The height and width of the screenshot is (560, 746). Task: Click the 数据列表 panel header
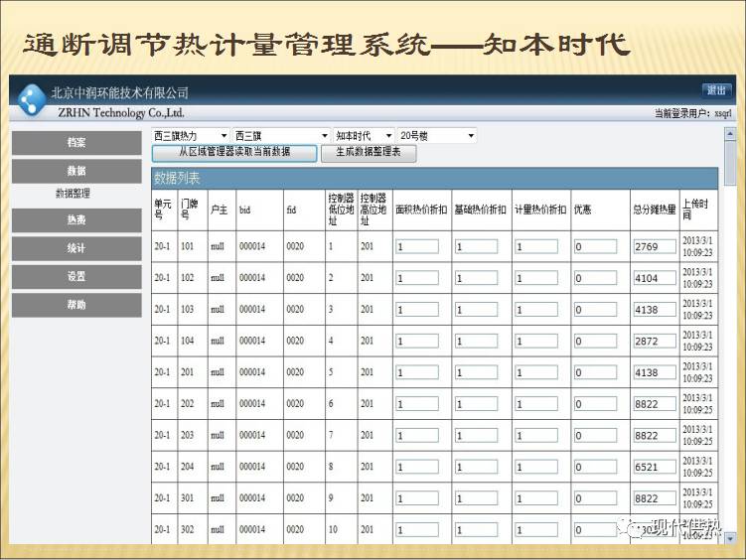[x=434, y=179]
